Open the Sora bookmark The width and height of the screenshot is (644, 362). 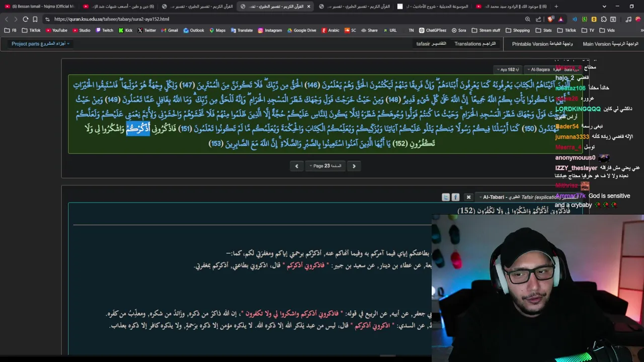coord(458,30)
